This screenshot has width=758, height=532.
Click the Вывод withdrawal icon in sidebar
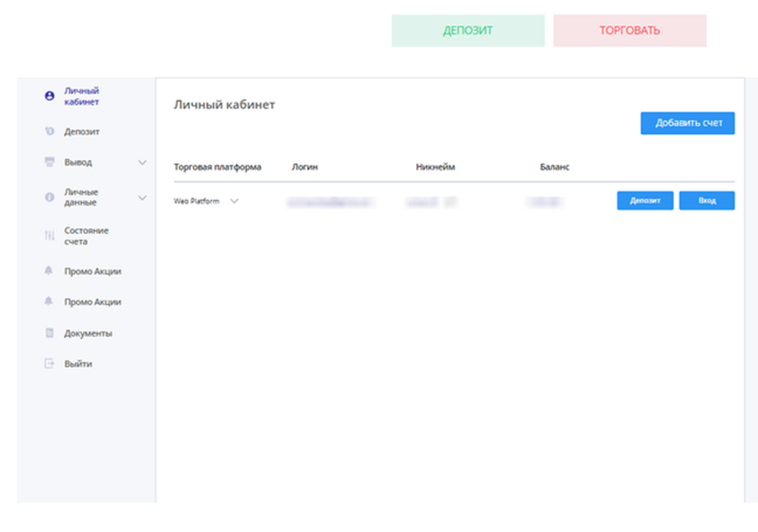[49, 162]
